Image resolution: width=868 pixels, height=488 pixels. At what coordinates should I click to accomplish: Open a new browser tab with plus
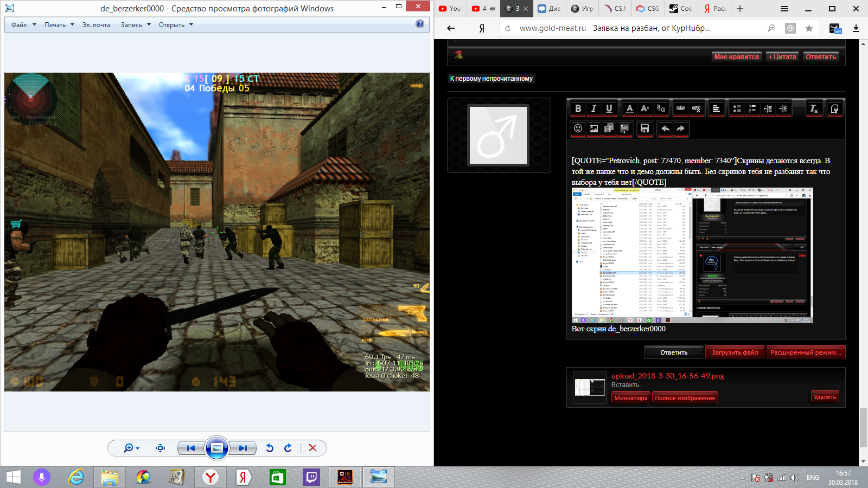tap(740, 9)
